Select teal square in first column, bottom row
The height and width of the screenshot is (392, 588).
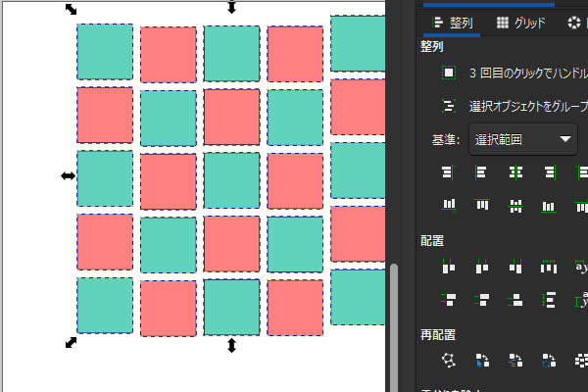pos(105,306)
